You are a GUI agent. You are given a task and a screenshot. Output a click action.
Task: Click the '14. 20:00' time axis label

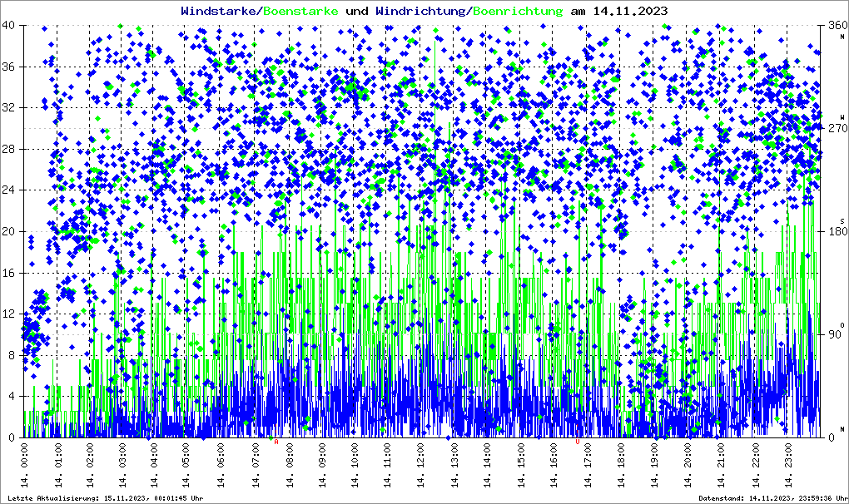pos(687,466)
